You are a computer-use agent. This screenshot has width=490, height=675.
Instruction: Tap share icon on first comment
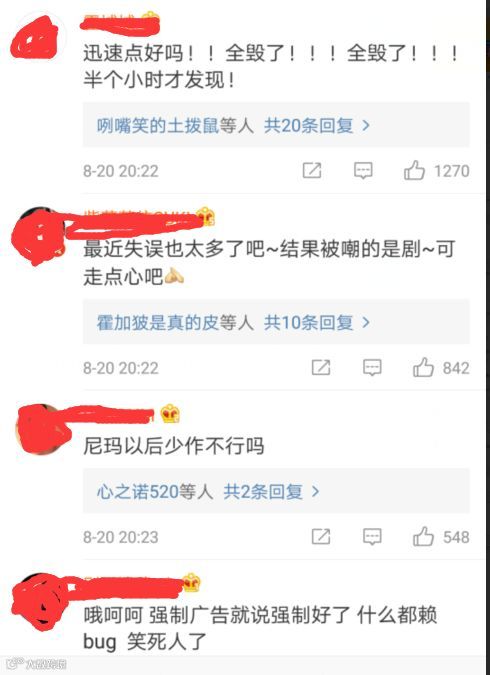pos(312,170)
